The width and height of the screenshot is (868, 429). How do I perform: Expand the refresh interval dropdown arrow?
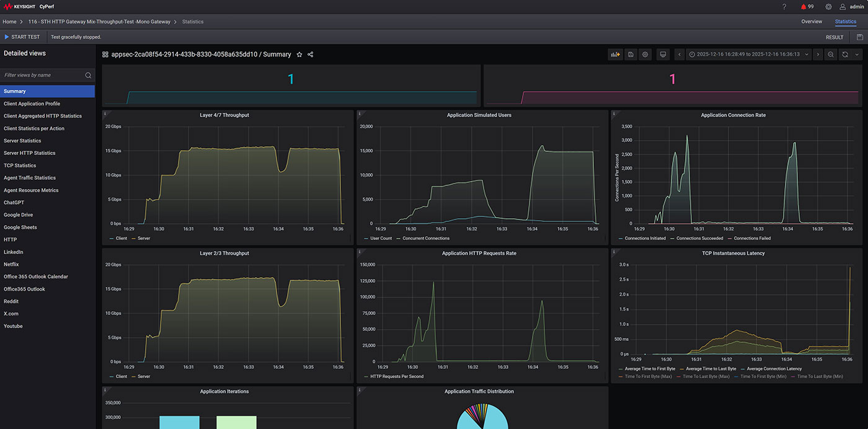coord(857,55)
